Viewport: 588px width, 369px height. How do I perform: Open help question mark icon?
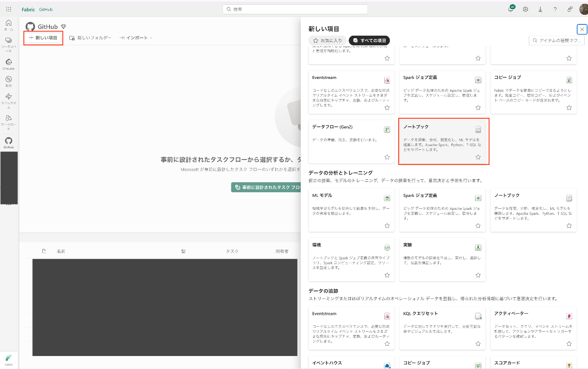555,9
